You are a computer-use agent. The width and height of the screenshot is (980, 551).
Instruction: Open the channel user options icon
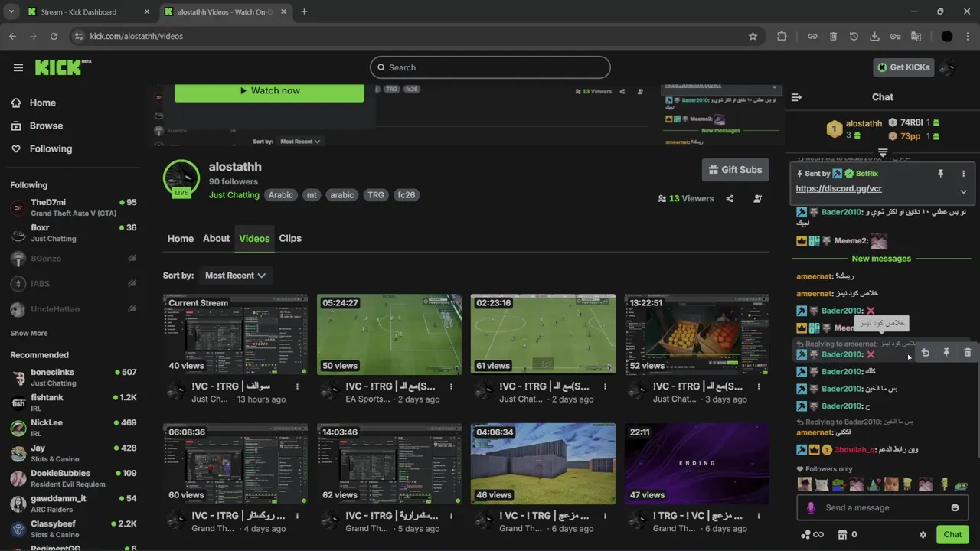tap(757, 198)
